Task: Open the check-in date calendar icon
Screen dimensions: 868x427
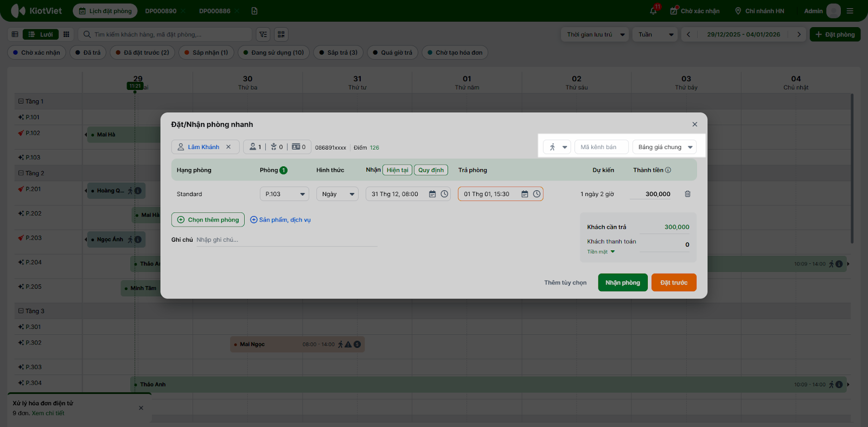Action: coord(432,194)
